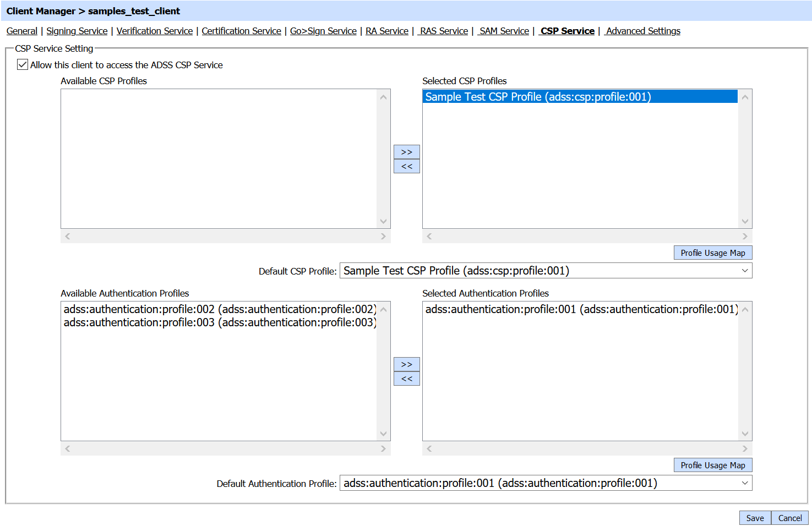The image size is (812, 526).
Task: Uncheck Allow this client to access CSP Service
Action: pyautogui.click(x=23, y=65)
